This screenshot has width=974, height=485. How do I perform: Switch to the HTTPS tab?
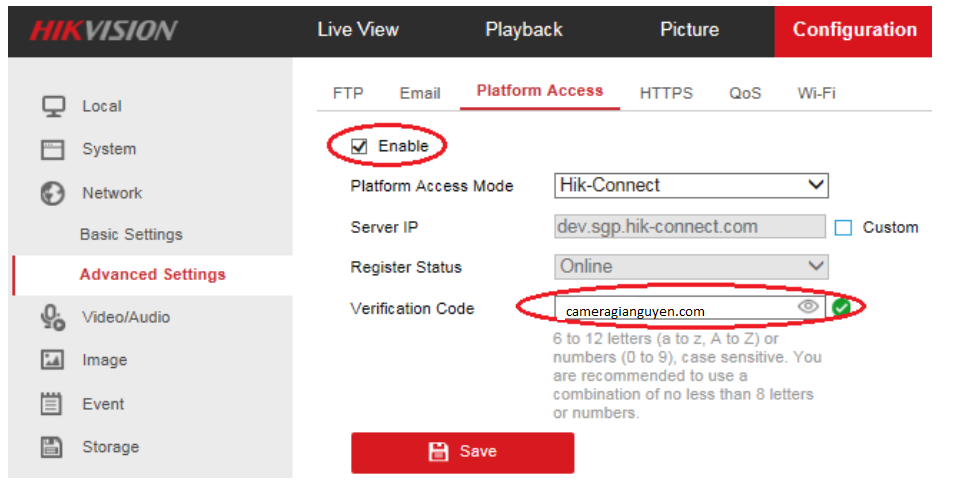point(666,93)
